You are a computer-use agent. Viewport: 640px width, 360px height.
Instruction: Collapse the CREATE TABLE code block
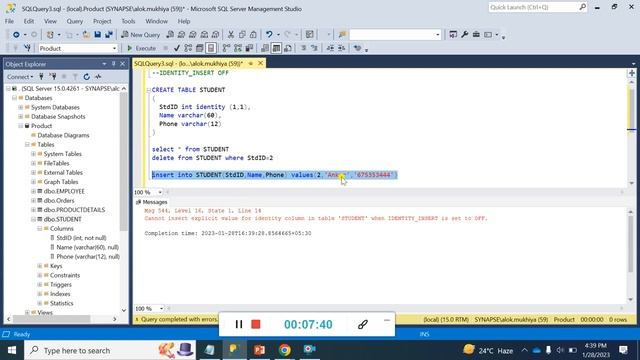tap(148, 90)
